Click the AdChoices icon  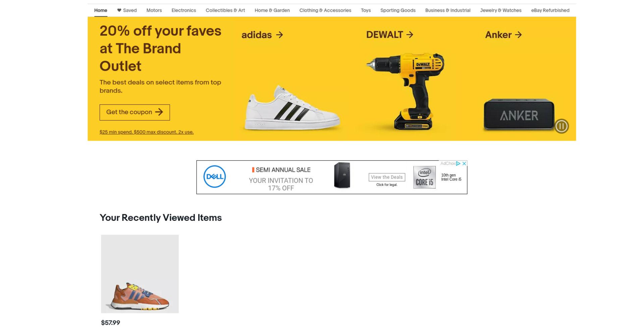click(x=458, y=163)
